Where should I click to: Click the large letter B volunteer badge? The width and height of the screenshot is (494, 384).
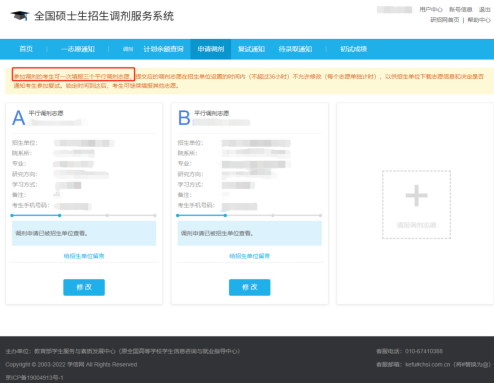(184, 118)
